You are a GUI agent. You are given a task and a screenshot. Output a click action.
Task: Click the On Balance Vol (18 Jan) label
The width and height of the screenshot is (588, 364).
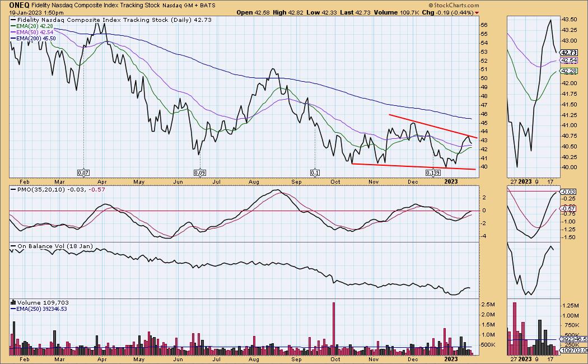(55, 246)
